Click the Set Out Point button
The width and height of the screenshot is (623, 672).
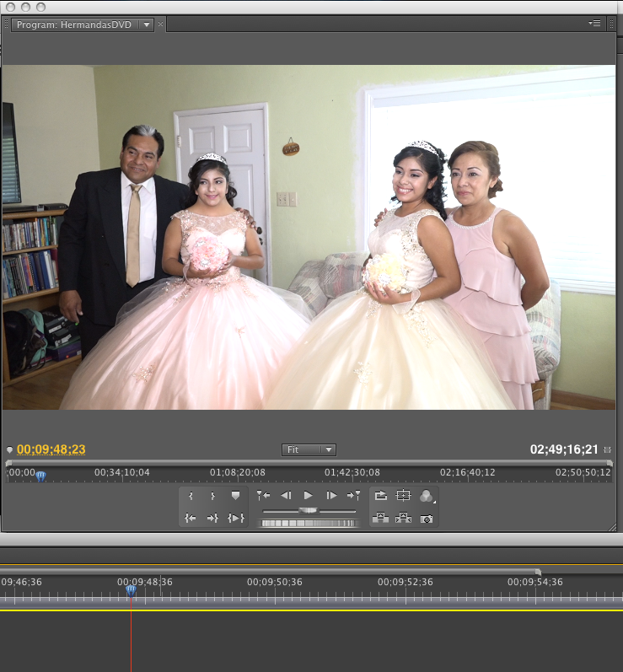click(x=212, y=496)
